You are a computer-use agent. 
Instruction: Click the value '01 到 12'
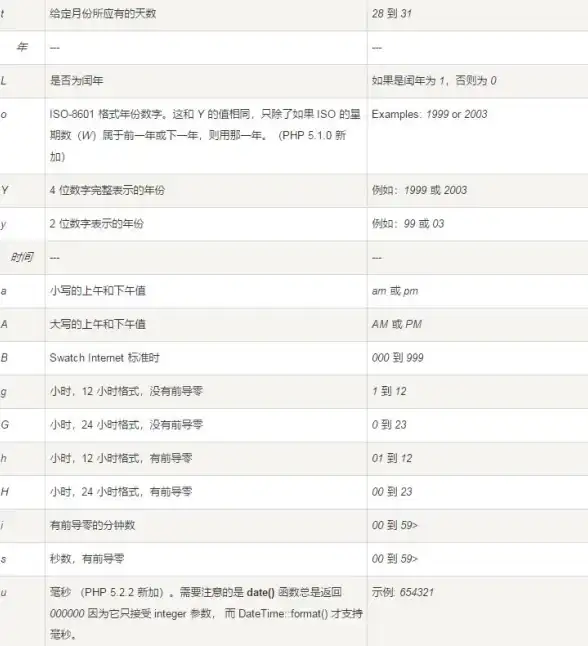coord(392,458)
